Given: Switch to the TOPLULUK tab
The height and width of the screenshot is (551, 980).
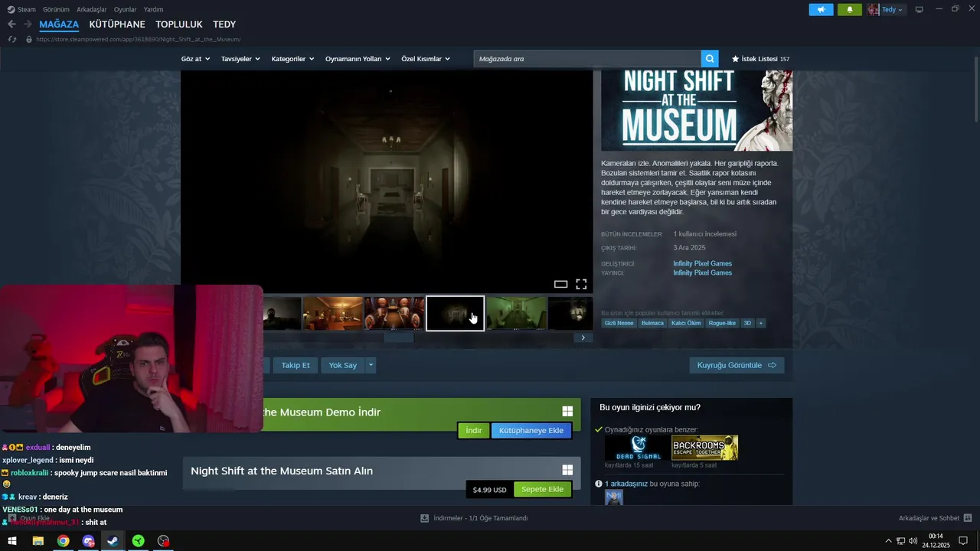Looking at the screenshot, I should [x=179, y=24].
